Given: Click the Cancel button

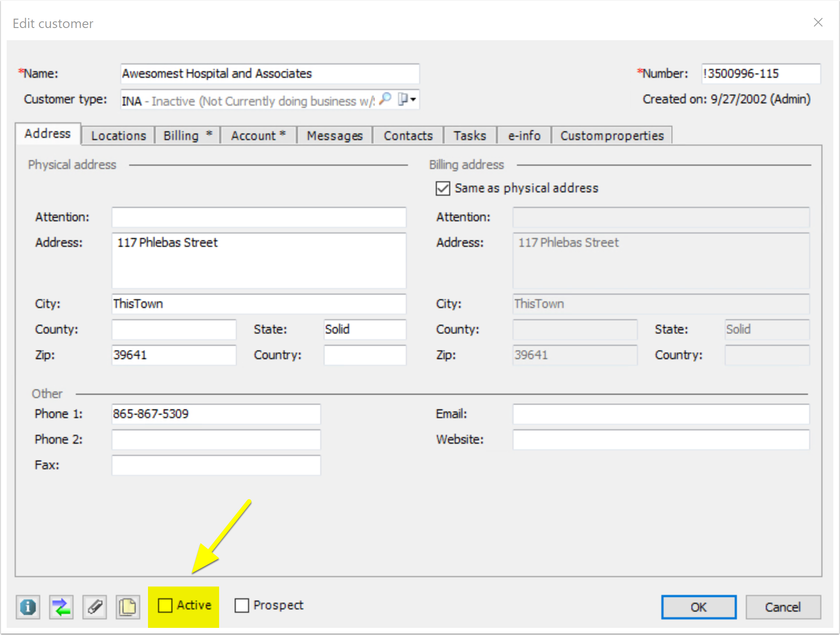Looking at the screenshot, I should click(783, 607).
